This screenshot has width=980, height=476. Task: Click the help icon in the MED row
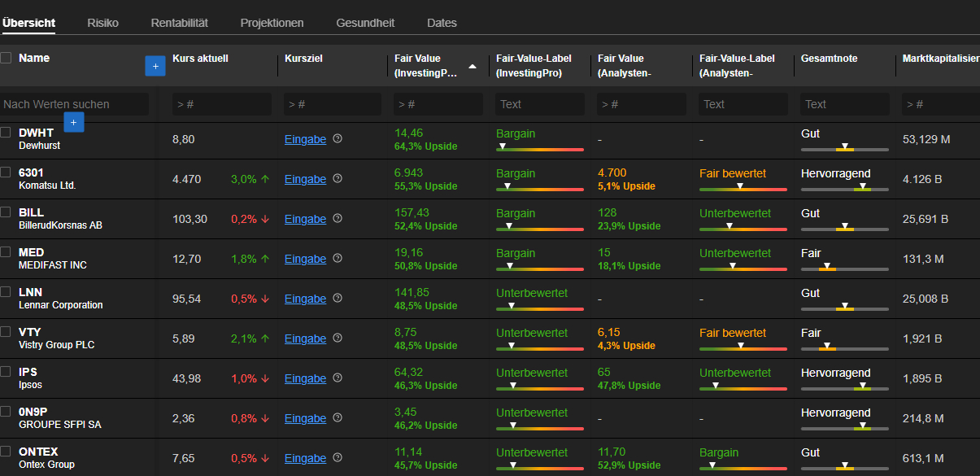pyautogui.click(x=338, y=258)
